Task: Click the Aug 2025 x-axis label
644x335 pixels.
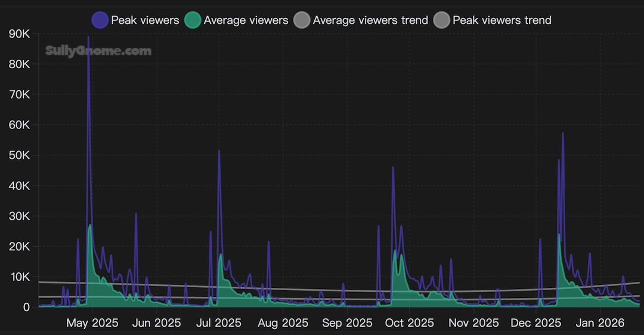Action: pyautogui.click(x=282, y=323)
